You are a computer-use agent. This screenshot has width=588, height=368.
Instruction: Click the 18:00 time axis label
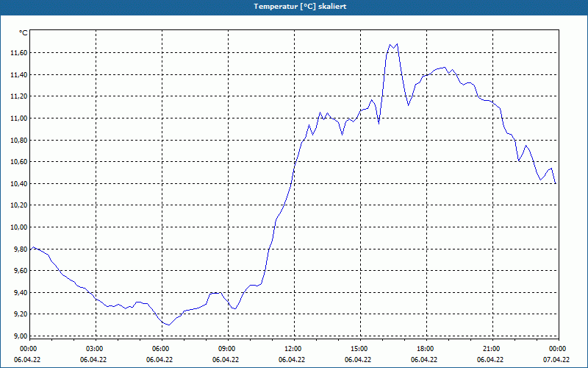click(424, 349)
